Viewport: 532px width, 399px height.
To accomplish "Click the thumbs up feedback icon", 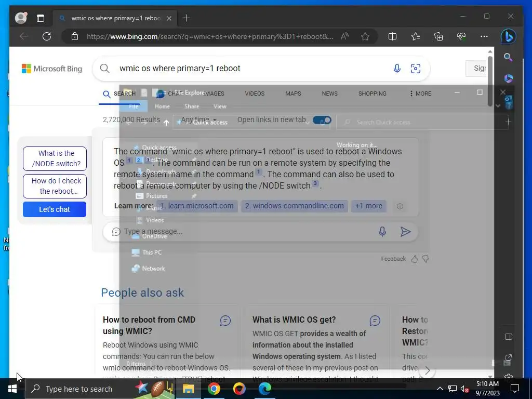I will point(414,259).
